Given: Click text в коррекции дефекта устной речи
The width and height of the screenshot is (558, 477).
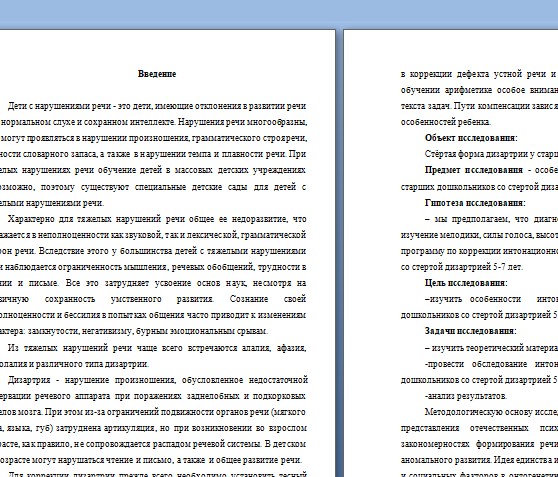Looking at the screenshot, I should tap(479, 74).
